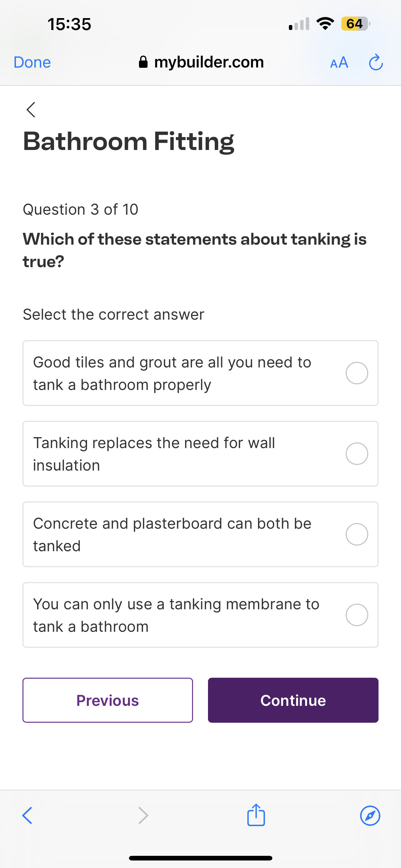This screenshot has width=401, height=868.
Task: Open the AA text size options
Action: pyautogui.click(x=339, y=62)
